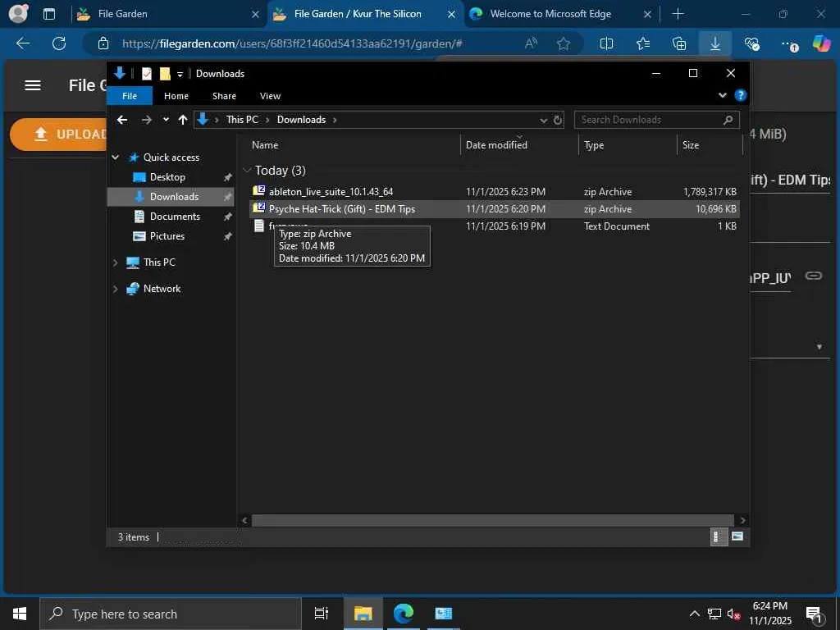Viewport: 840px width, 630px height.
Task: Go back in Edge browser
Action: [23, 43]
